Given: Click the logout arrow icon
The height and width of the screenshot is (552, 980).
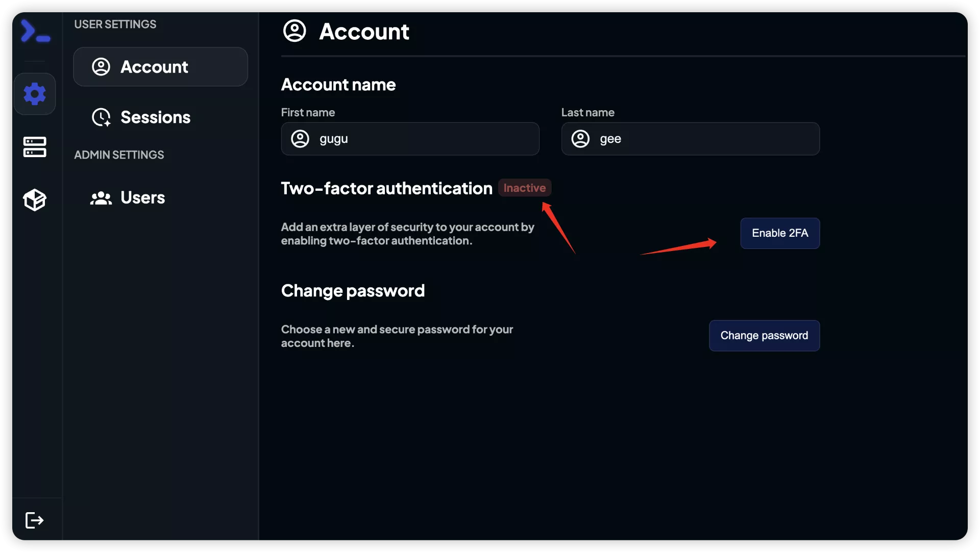Looking at the screenshot, I should click(34, 520).
